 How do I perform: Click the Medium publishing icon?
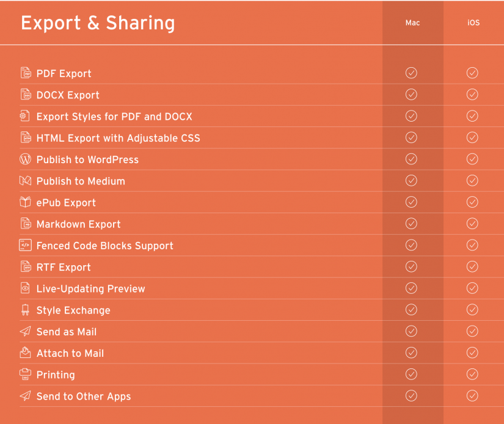tap(26, 181)
